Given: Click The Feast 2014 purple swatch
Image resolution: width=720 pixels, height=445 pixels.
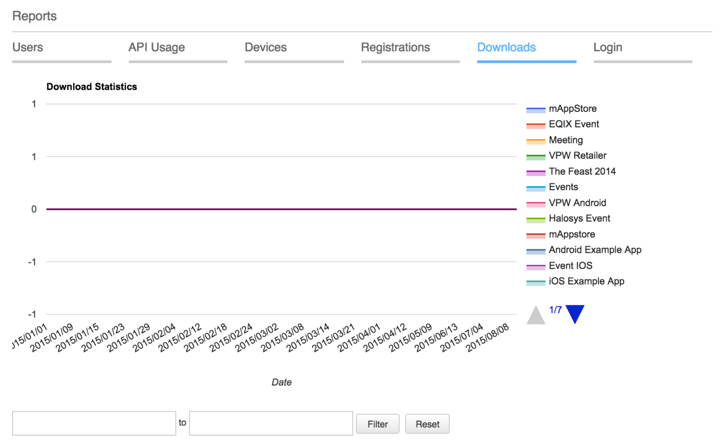Looking at the screenshot, I should [536, 172].
